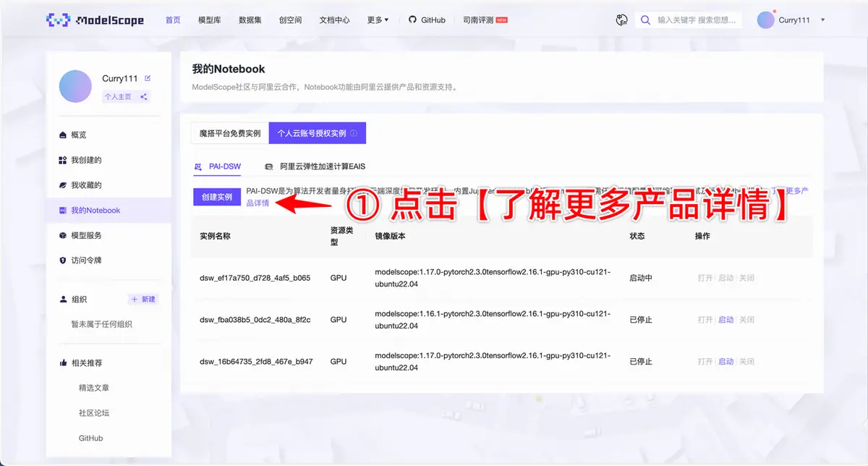Switch to the 魔搭平台免费实例 tab
The width and height of the screenshot is (868, 466).
coord(230,133)
